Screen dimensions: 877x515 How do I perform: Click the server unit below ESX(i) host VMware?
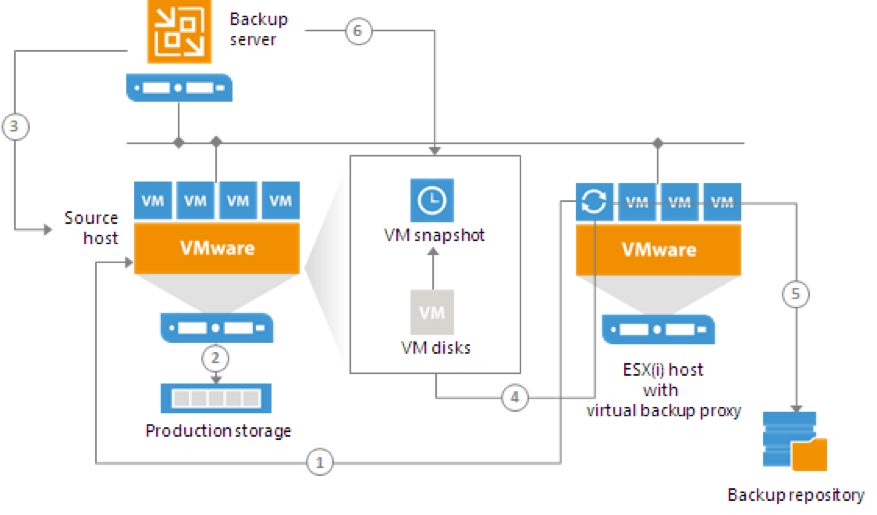click(658, 329)
